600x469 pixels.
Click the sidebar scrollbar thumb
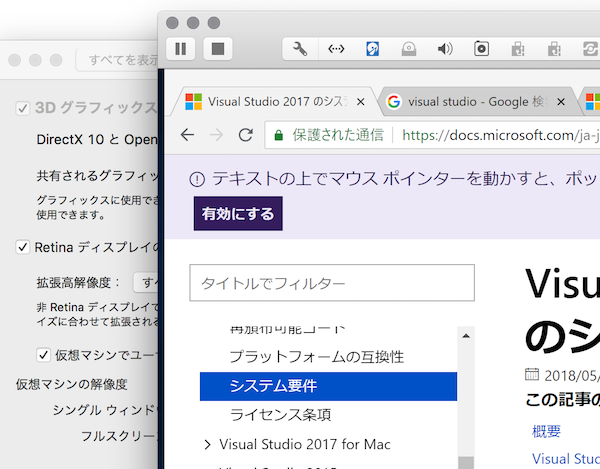(466, 462)
